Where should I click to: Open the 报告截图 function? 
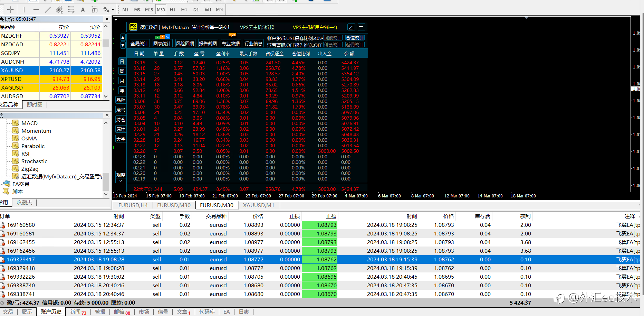[208, 44]
